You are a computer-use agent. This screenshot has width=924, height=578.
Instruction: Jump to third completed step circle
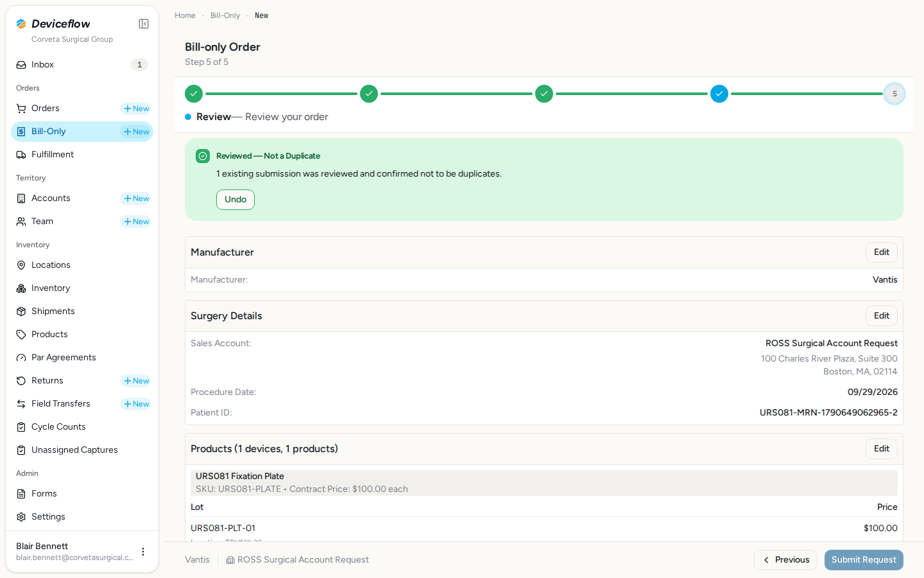(544, 94)
